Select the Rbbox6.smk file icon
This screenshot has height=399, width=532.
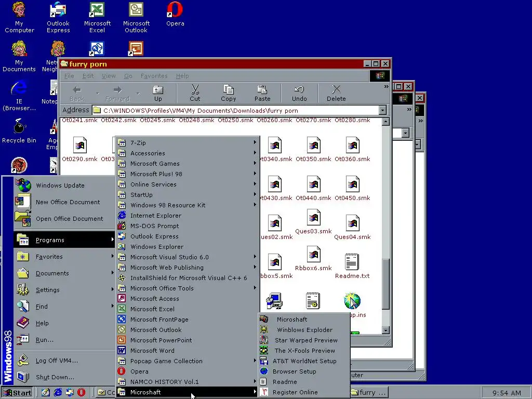(x=313, y=259)
